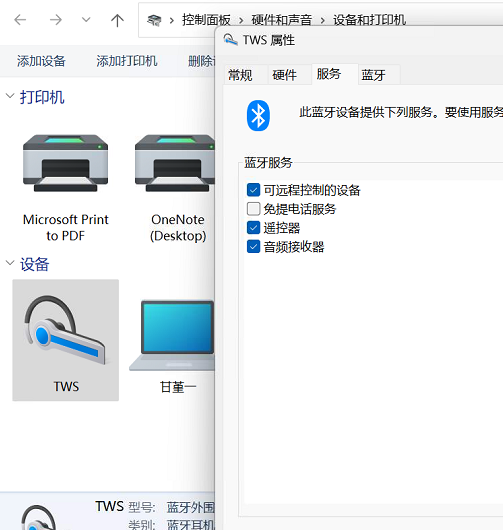Switch to the 硬件 tab
Image resolution: width=503 pixels, height=530 pixels.
[x=285, y=75]
